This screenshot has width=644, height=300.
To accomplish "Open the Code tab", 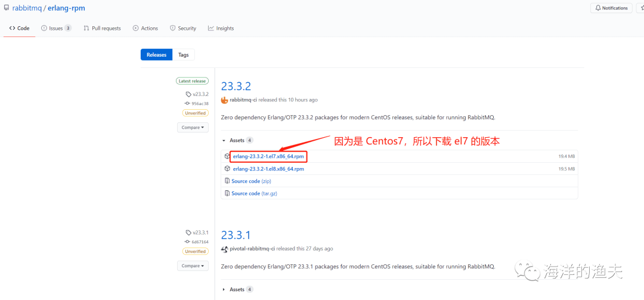I will tap(19, 29).
